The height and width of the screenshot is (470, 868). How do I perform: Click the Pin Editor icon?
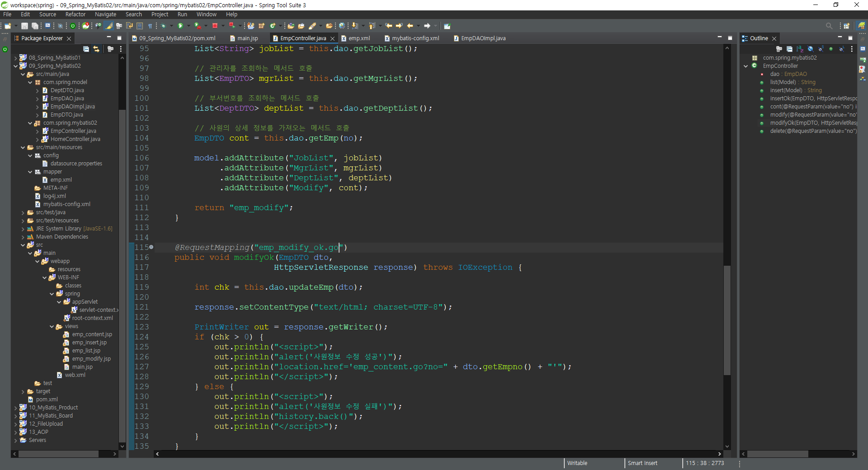point(447,26)
